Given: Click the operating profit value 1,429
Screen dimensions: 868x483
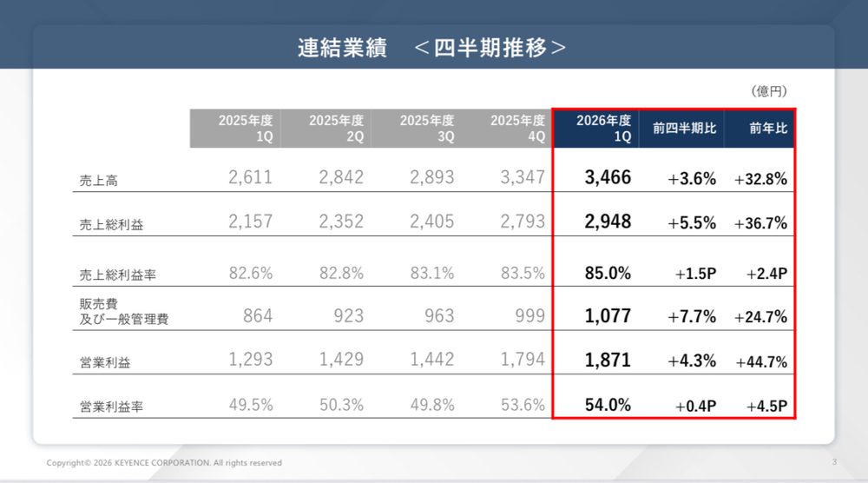Looking at the screenshot, I should click(341, 360).
